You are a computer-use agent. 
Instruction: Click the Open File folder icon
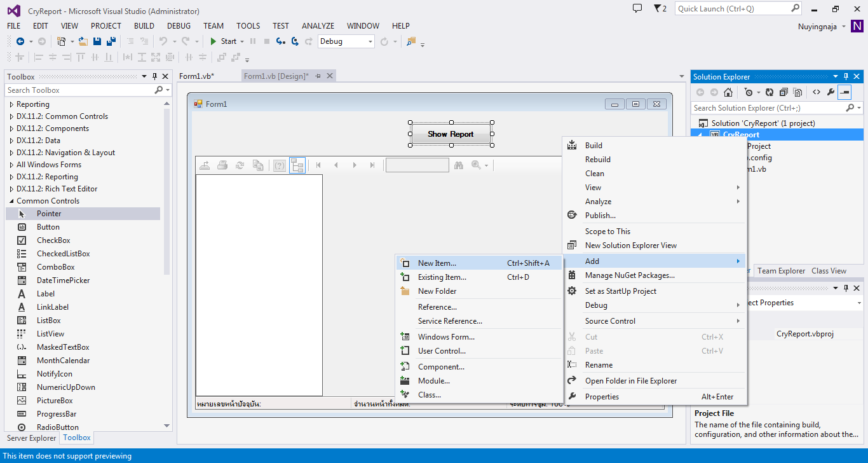(83, 41)
